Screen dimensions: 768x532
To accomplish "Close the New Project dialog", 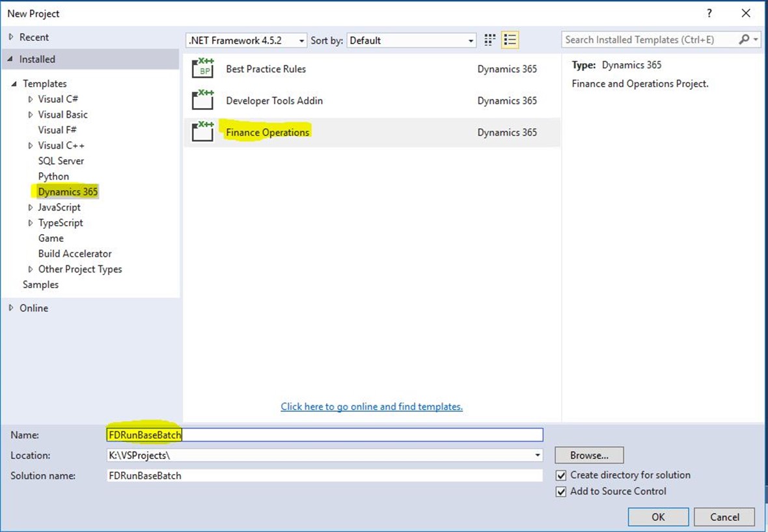I will point(745,13).
